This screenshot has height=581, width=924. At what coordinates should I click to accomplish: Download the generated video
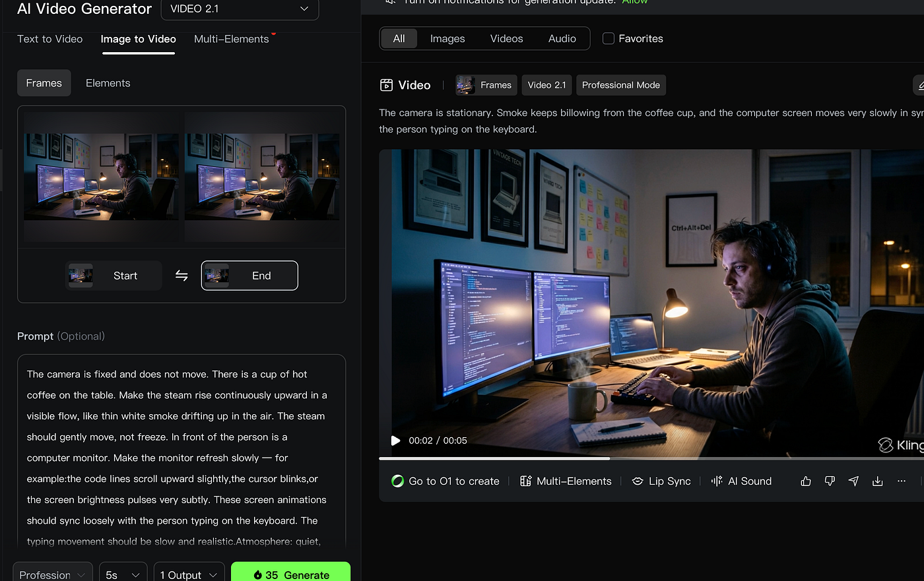(877, 481)
